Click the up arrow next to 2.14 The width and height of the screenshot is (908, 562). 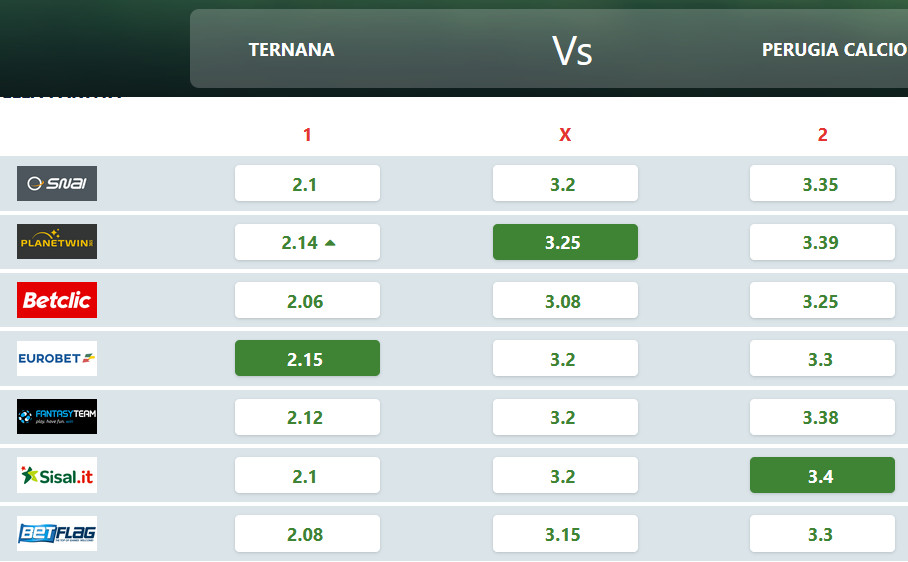click(x=330, y=243)
